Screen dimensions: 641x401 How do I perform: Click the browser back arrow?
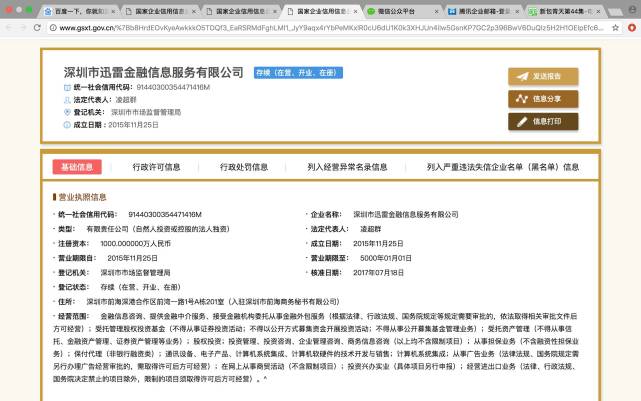pyautogui.click(x=9, y=28)
